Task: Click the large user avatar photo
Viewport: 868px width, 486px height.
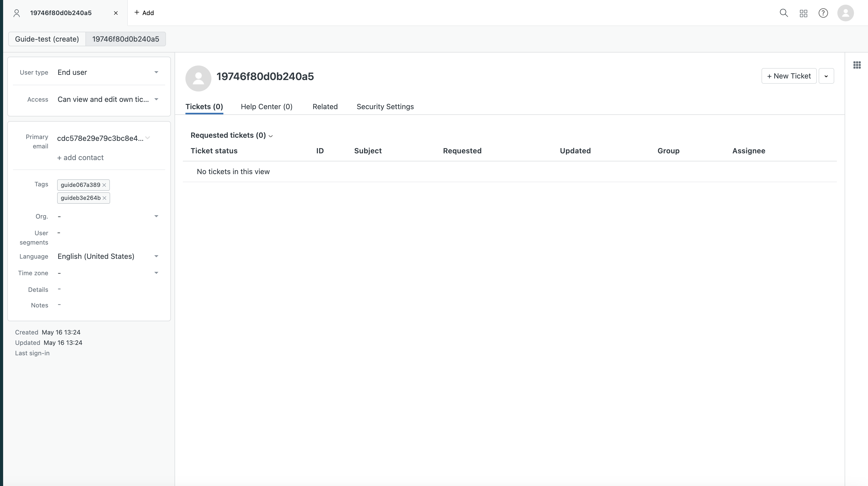Action: [x=198, y=78]
